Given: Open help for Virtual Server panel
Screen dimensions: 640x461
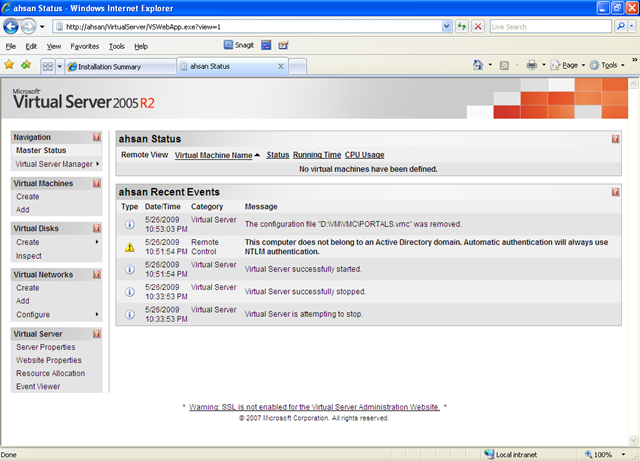Looking at the screenshot, I should [96, 334].
